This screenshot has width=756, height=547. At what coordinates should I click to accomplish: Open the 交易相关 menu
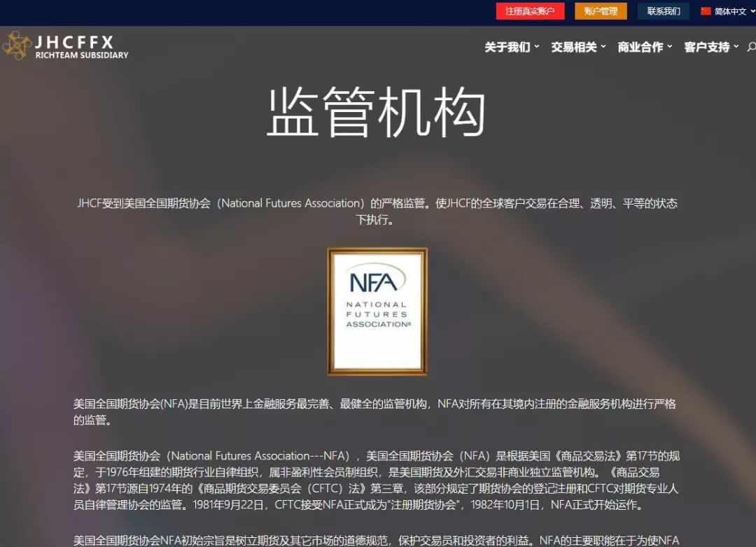pos(573,47)
